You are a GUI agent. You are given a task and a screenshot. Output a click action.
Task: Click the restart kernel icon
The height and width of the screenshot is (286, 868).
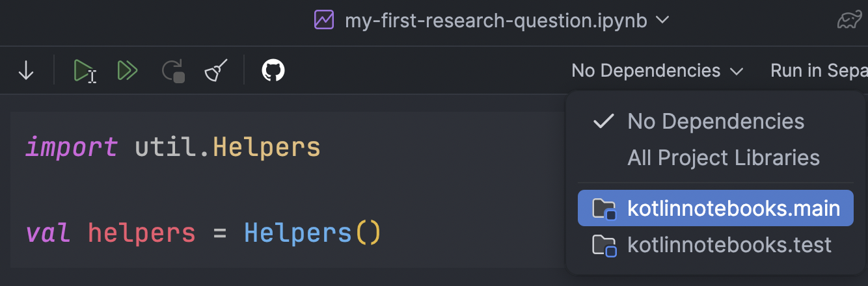click(x=174, y=70)
